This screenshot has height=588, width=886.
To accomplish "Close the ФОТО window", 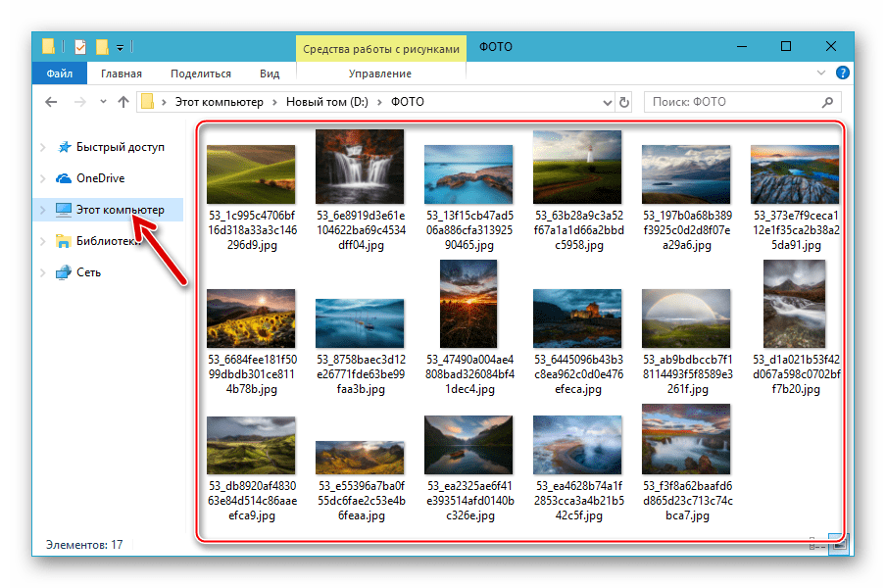I will [831, 46].
